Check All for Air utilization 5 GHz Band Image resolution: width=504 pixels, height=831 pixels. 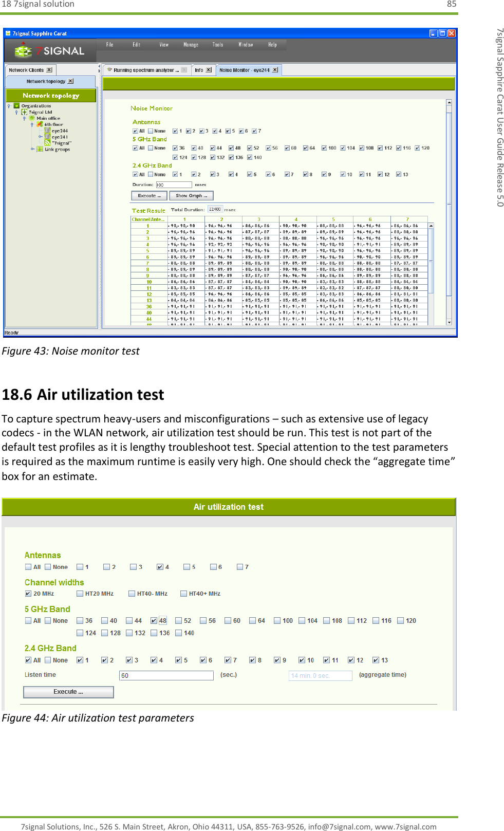point(28,621)
